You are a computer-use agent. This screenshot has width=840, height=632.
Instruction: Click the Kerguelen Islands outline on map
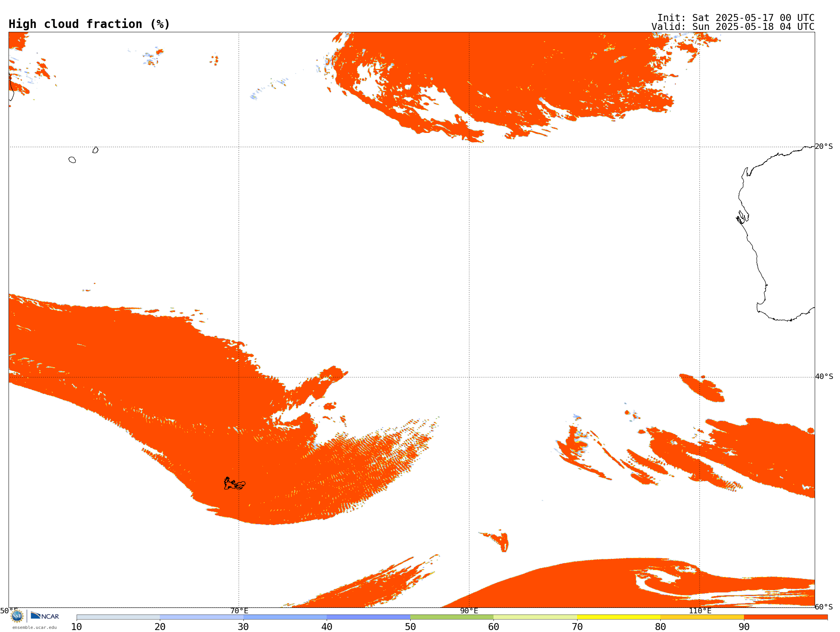234,484
